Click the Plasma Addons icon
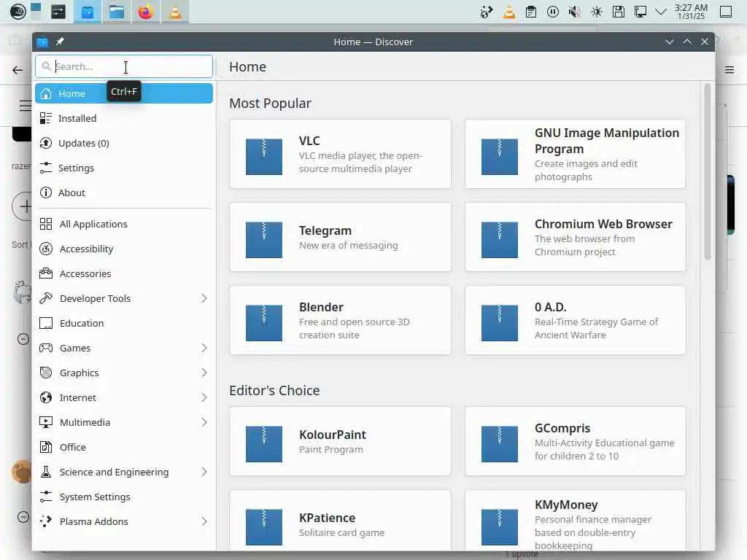Screen dimensions: 747x560 (46, 521)
